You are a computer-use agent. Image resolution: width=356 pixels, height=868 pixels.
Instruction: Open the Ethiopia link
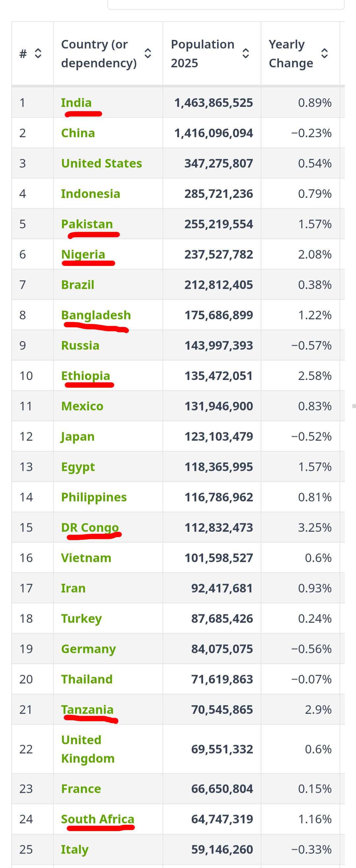(86, 376)
